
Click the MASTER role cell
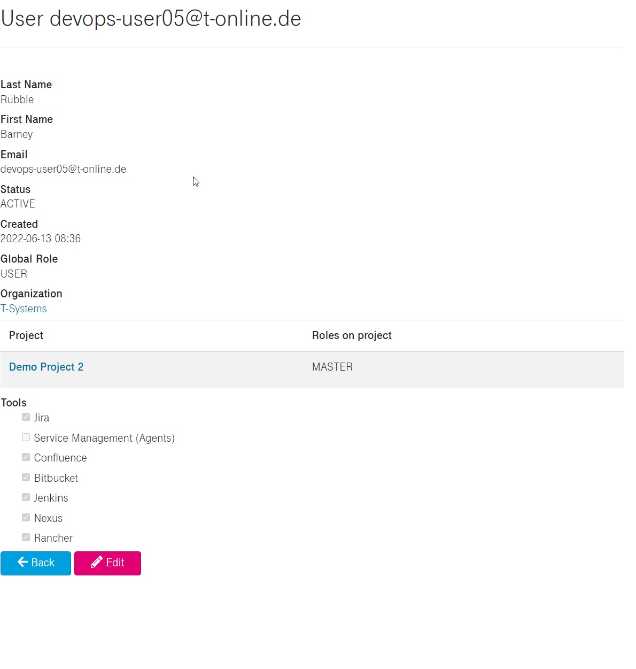(332, 367)
